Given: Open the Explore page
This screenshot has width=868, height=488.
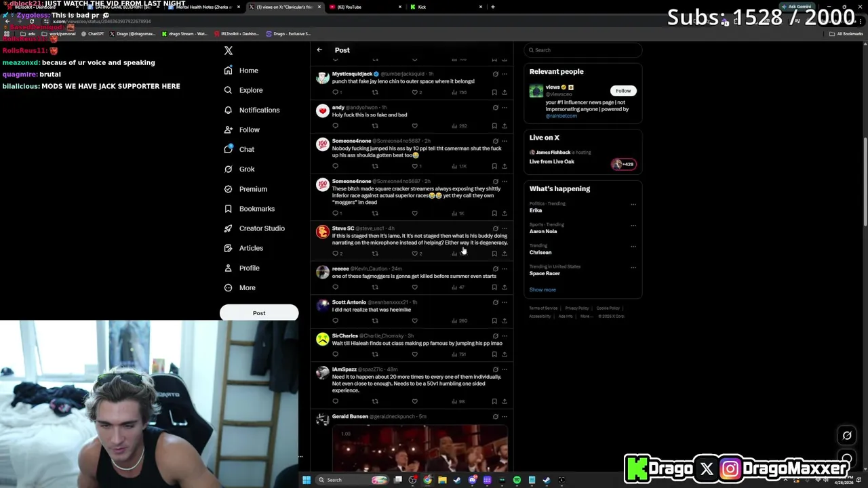Looking at the screenshot, I should tap(243, 90).
